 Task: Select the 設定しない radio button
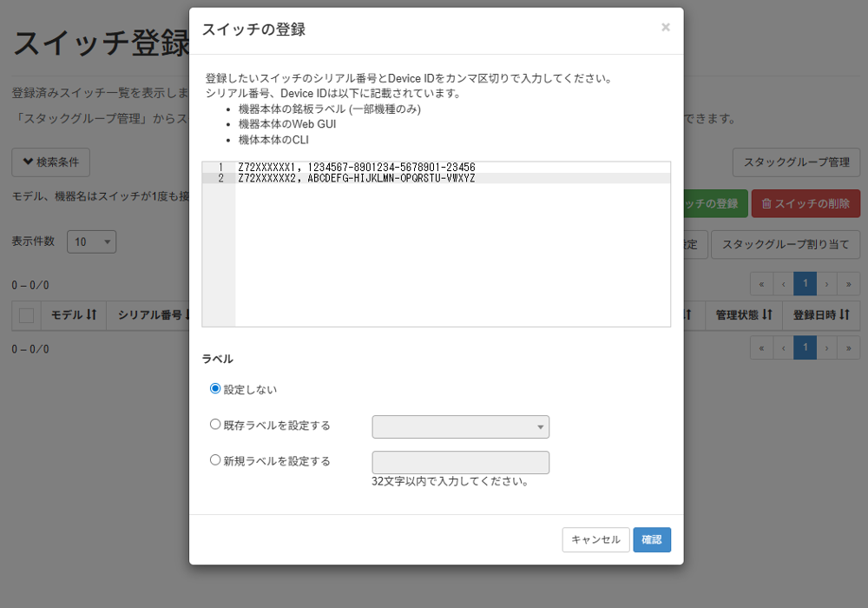click(214, 389)
